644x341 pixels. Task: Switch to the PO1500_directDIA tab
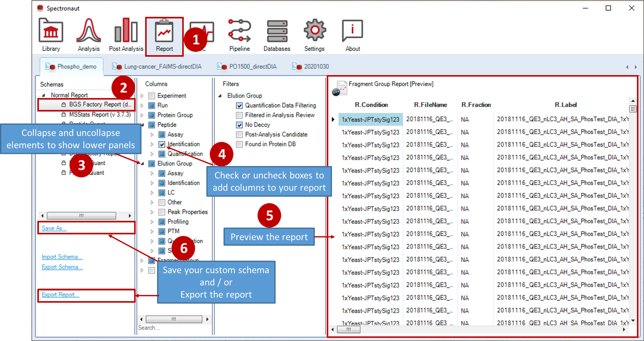pos(247,67)
